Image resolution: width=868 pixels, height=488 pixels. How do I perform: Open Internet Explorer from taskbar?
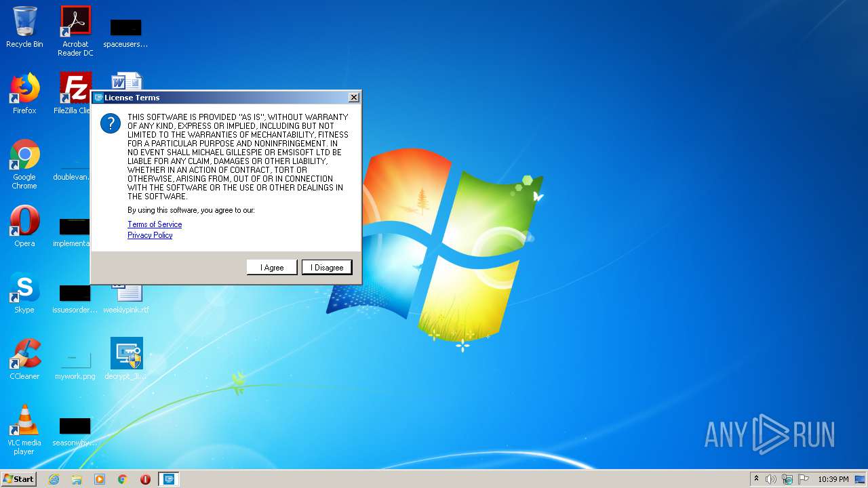[54, 479]
